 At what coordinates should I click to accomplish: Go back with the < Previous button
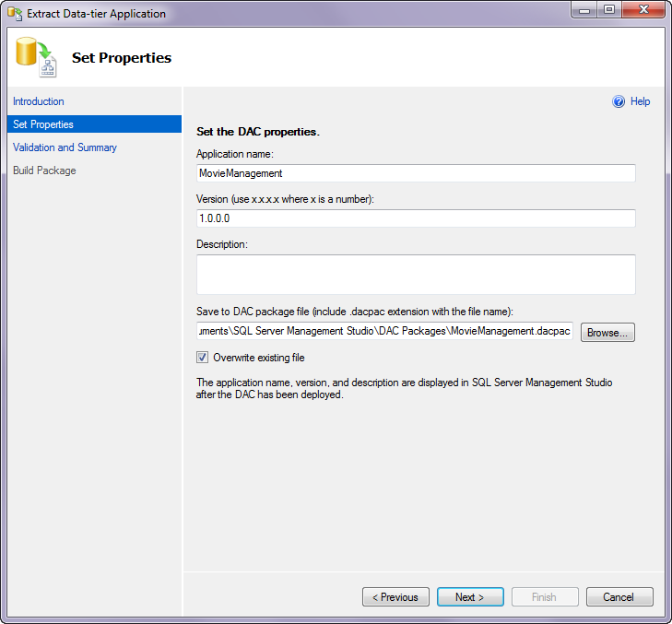395,597
